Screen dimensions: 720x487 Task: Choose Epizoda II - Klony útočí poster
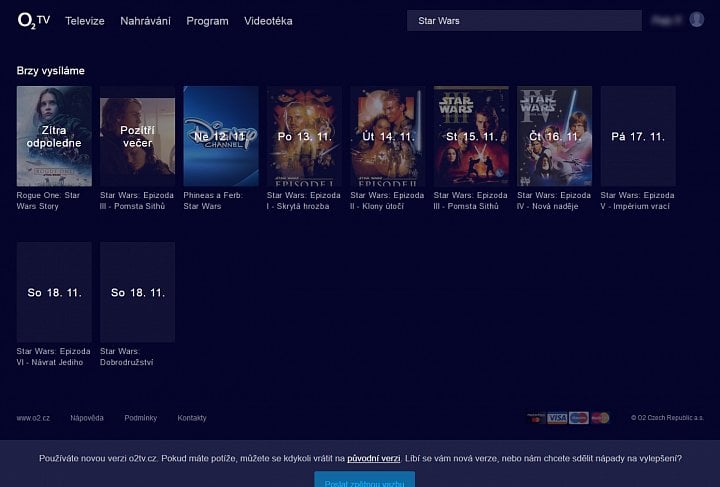coord(388,136)
